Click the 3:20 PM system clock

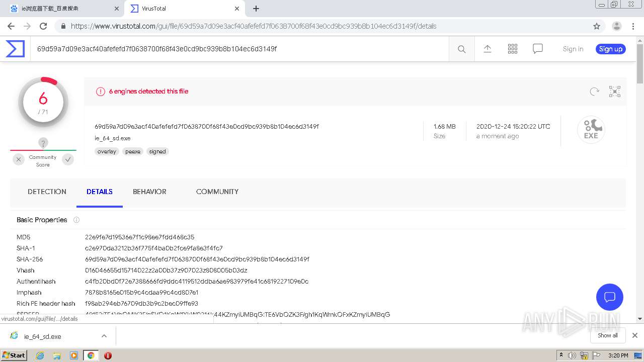click(618, 355)
